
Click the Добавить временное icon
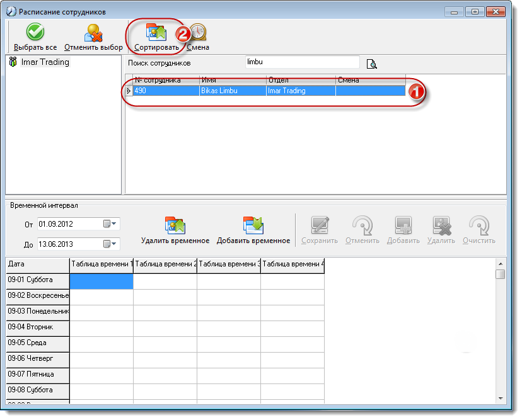coord(253,225)
